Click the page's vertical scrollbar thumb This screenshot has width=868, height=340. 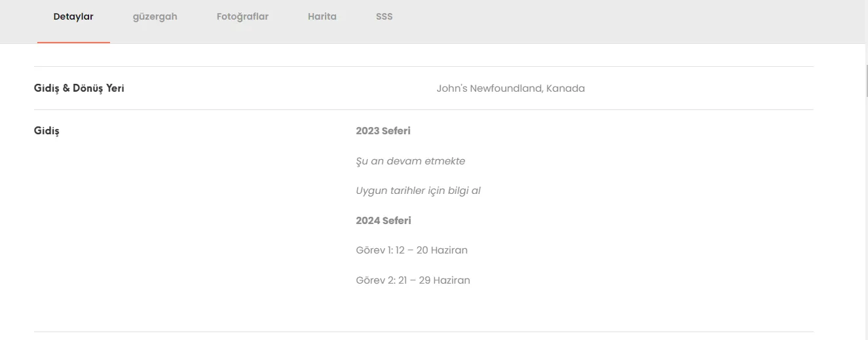click(x=866, y=81)
